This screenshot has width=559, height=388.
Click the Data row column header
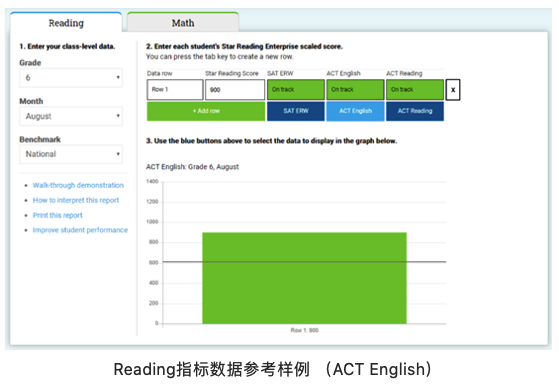click(159, 73)
